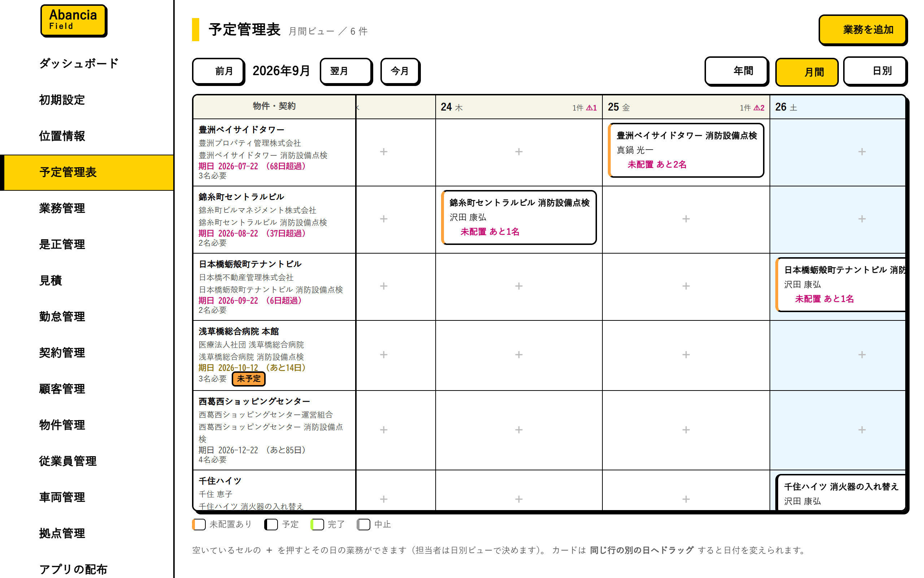Switch to the 年間 view tab

737,71
